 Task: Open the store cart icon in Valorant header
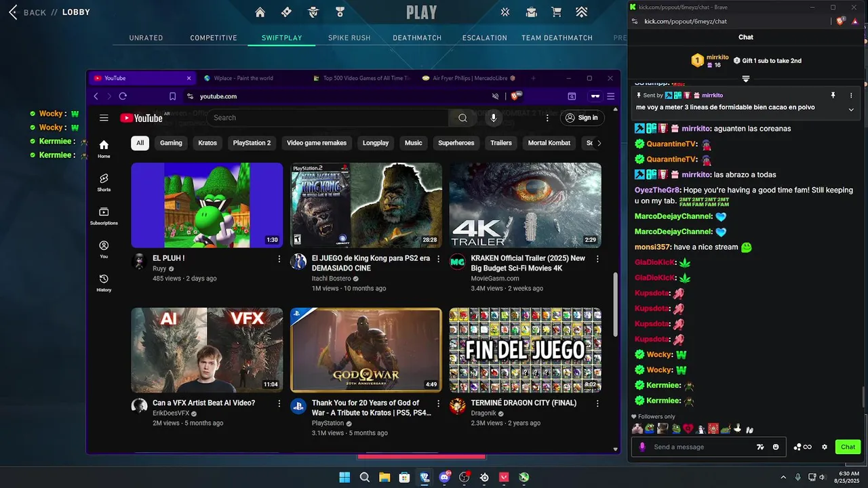pyautogui.click(x=556, y=12)
